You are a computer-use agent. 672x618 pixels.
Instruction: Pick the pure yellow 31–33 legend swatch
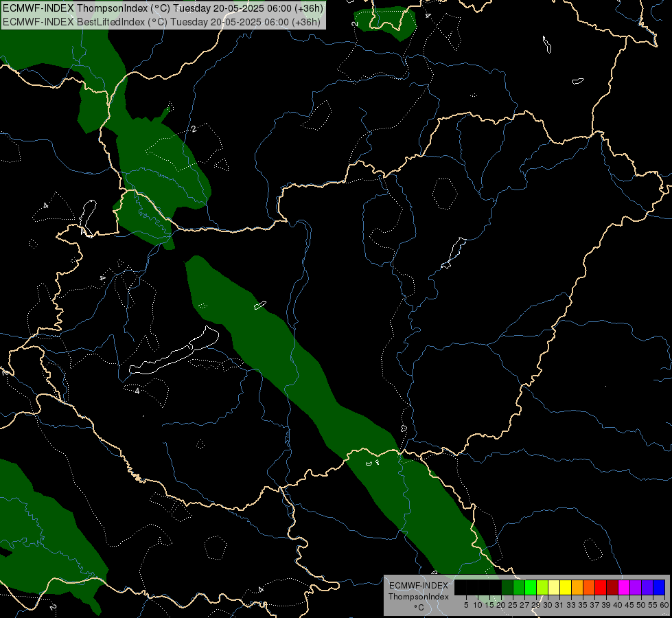(566, 588)
